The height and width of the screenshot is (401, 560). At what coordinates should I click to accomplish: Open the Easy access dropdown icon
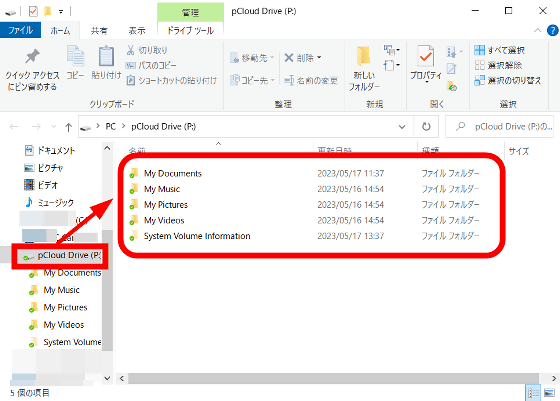392,65
